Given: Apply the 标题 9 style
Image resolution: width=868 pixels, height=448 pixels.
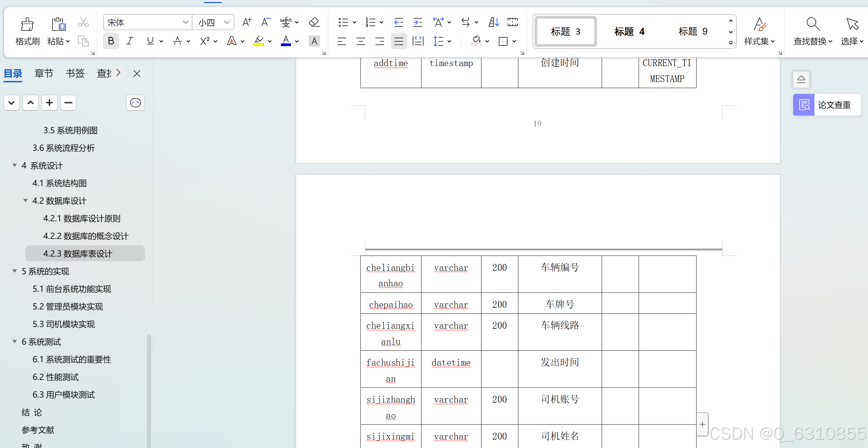Looking at the screenshot, I should click(693, 32).
